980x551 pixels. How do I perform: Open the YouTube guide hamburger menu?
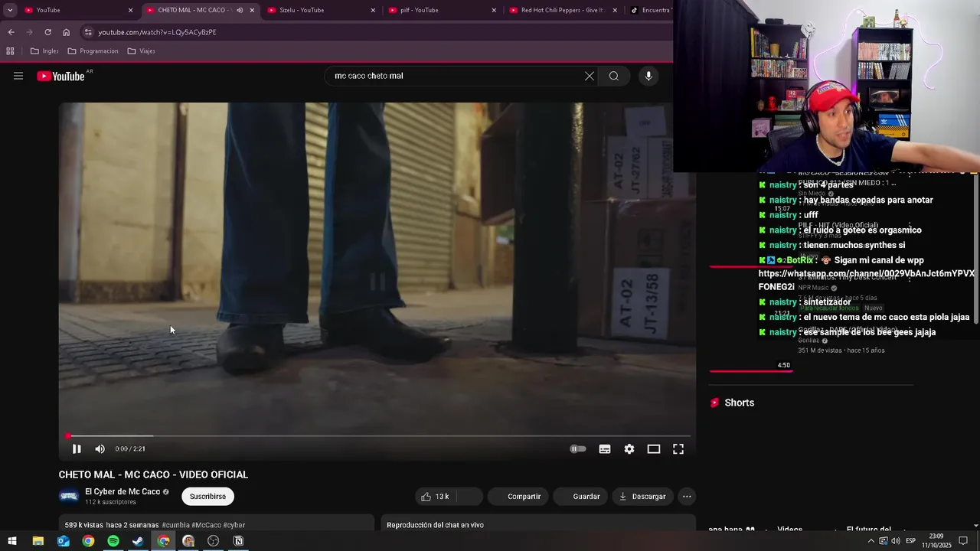pyautogui.click(x=18, y=76)
